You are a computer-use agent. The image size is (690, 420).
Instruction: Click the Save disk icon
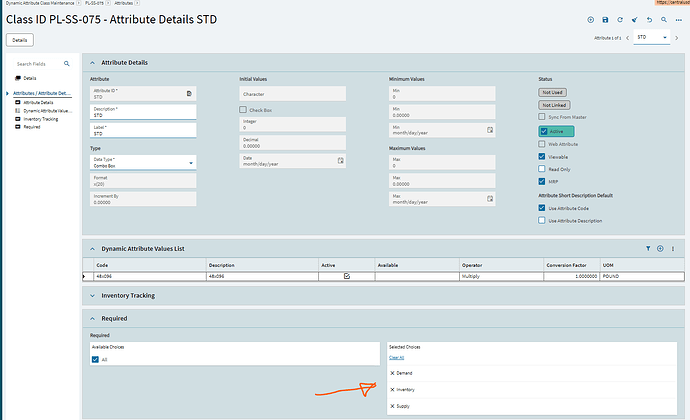(605, 20)
